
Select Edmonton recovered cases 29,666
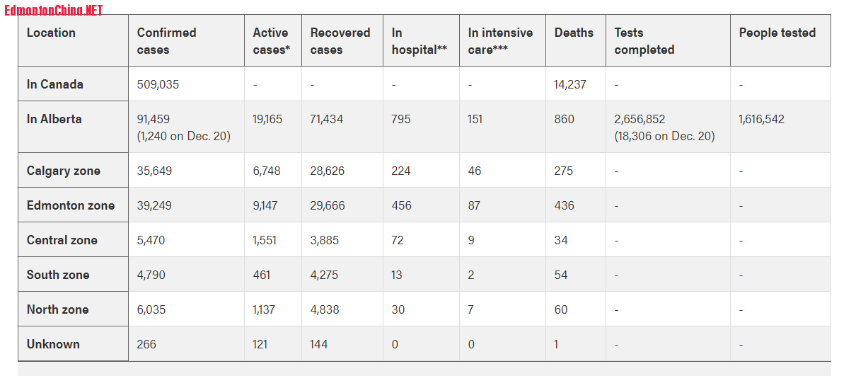pyautogui.click(x=328, y=205)
